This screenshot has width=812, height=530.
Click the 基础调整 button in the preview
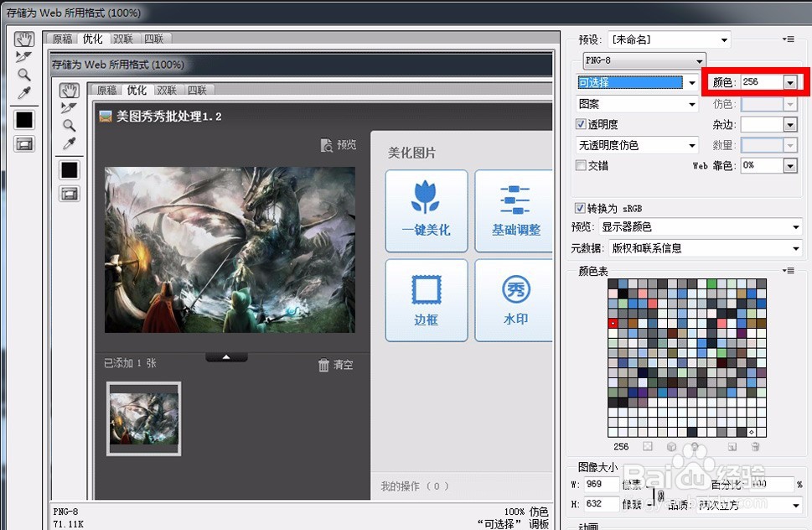point(514,210)
